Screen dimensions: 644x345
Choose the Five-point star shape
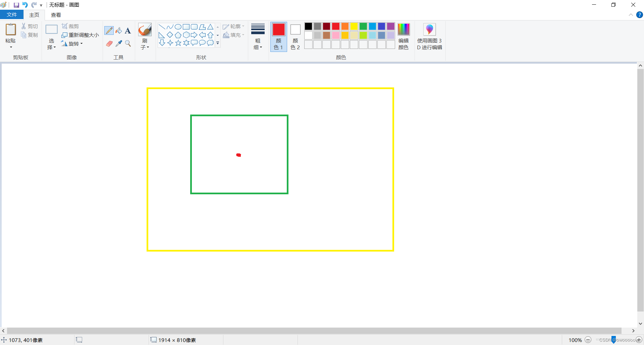pyautogui.click(x=178, y=43)
